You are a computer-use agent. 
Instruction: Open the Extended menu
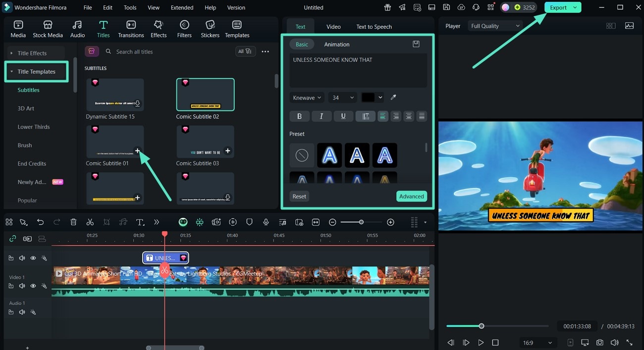tap(182, 7)
